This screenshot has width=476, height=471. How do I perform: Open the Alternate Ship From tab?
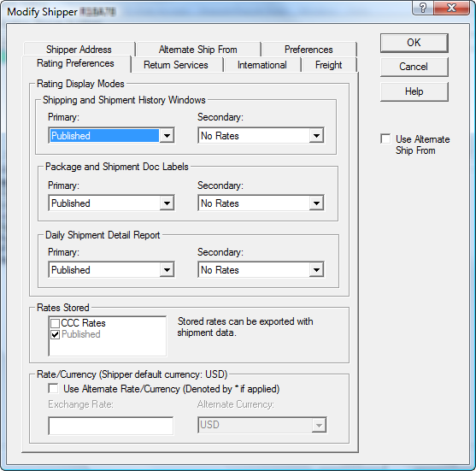point(198,50)
